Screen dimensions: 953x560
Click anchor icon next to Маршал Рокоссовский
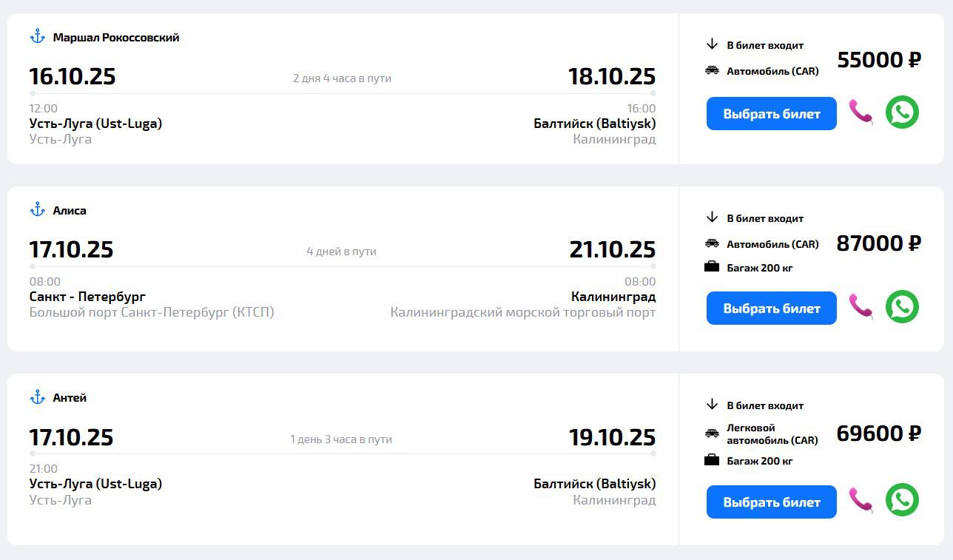pos(38,36)
